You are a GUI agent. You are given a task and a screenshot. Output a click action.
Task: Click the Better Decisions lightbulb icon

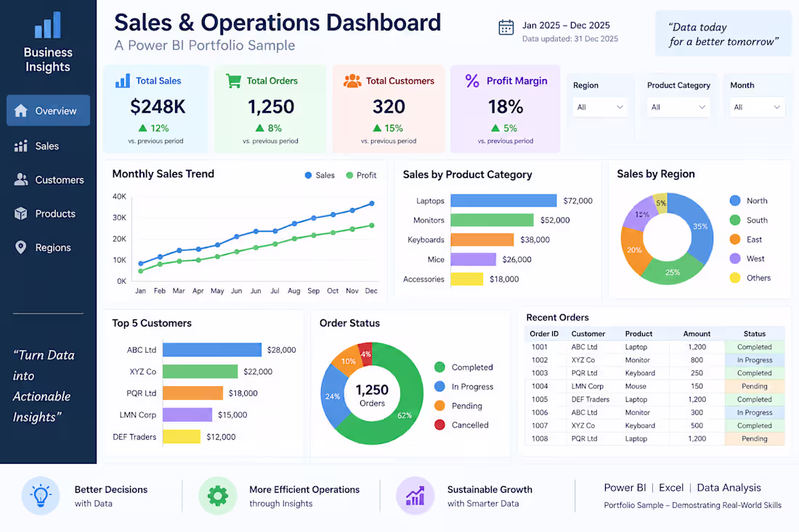[x=41, y=495]
